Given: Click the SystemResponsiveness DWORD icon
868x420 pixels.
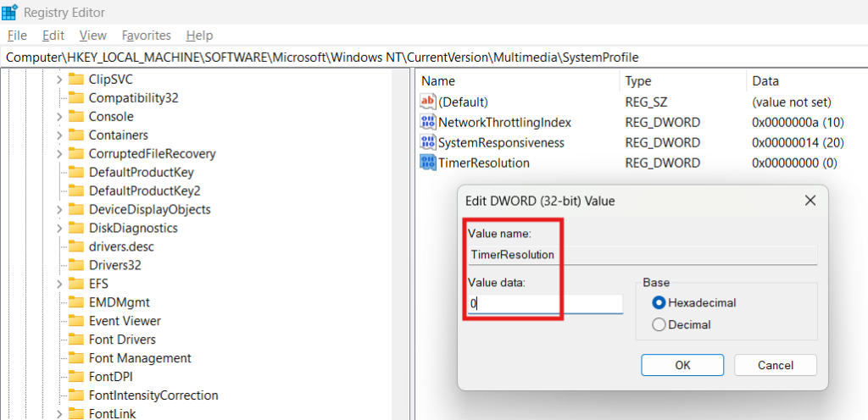Looking at the screenshot, I should [428, 142].
